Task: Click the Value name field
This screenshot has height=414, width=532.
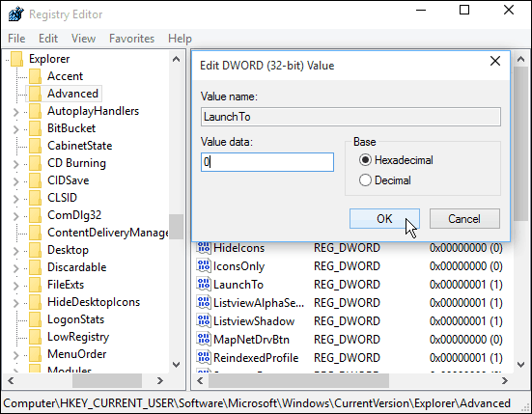Action: click(x=350, y=117)
